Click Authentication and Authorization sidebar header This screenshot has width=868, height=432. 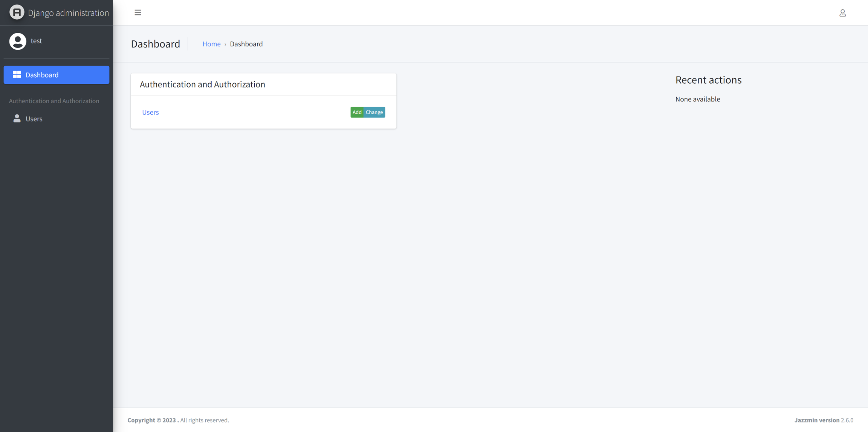tap(54, 101)
